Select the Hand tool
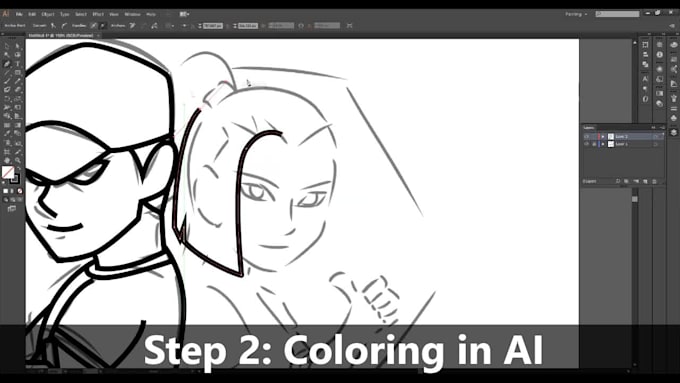The width and height of the screenshot is (680, 383). click(7, 160)
